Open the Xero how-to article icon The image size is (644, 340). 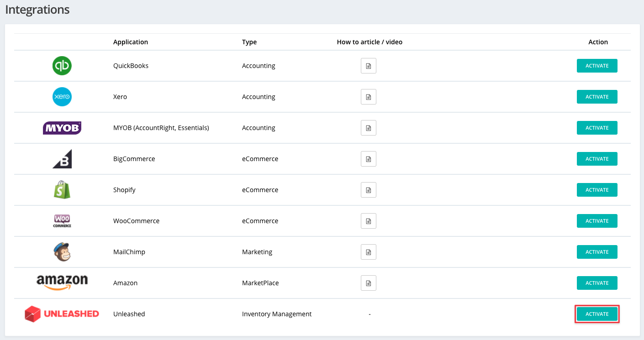[368, 97]
